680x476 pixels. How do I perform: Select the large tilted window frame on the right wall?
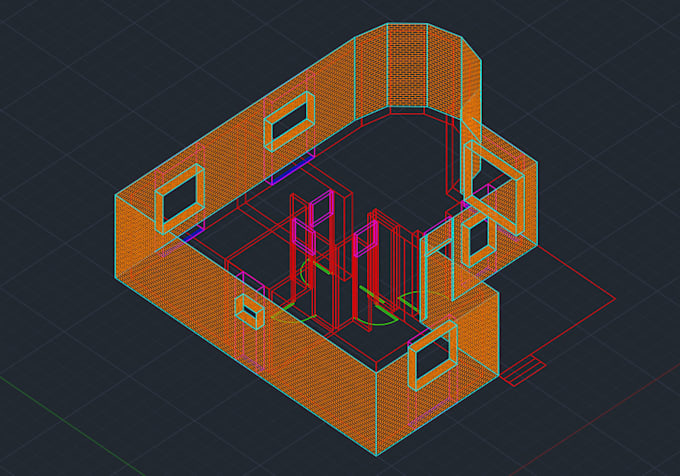coord(494,187)
